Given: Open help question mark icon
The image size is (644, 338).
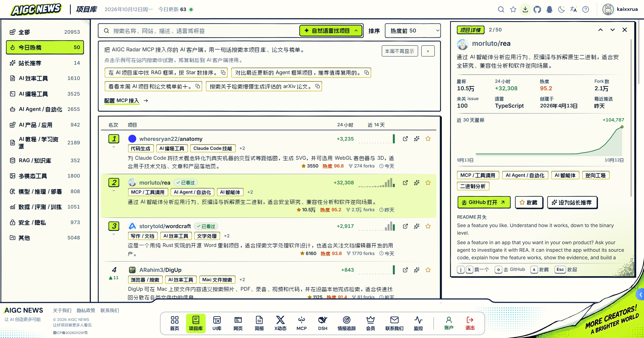Looking at the screenshot, I should pyautogui.click(x=586, y=10).
